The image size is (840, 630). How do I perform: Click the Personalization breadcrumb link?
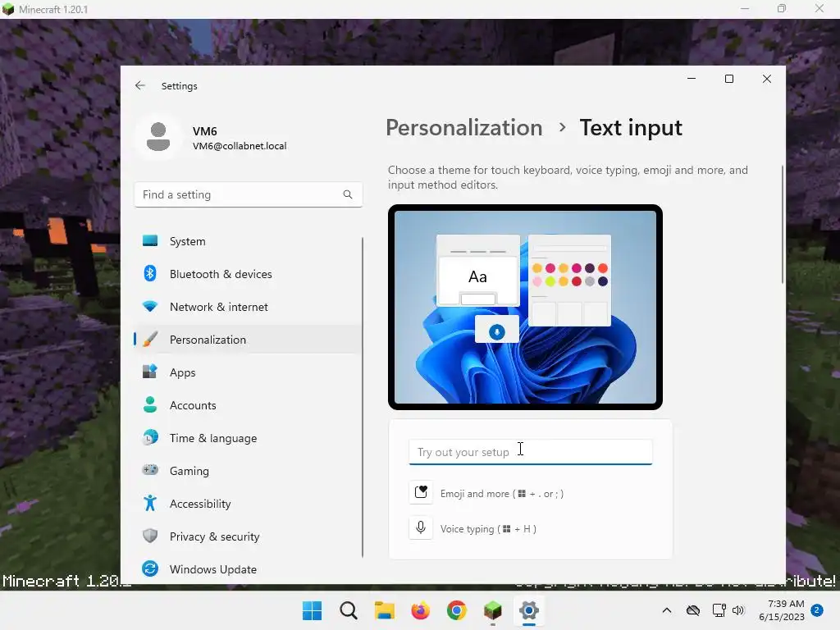[464, 128]
